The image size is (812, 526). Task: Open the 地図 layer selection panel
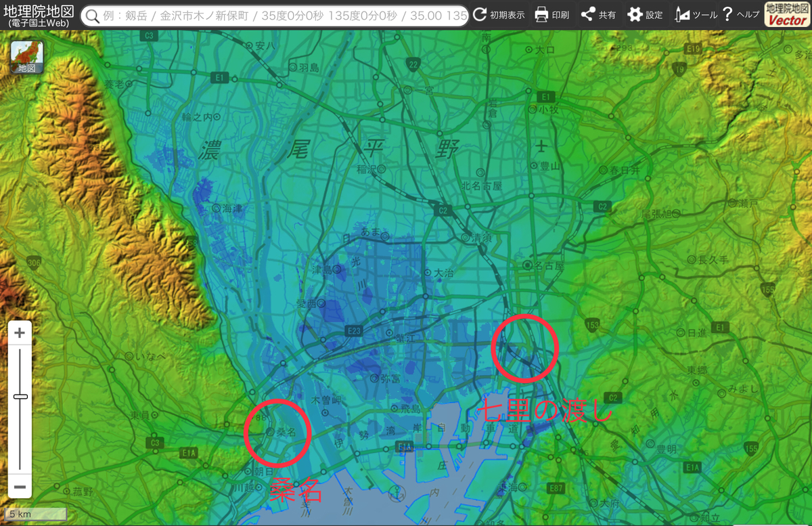pyautogui.click(x=27, y=58)
